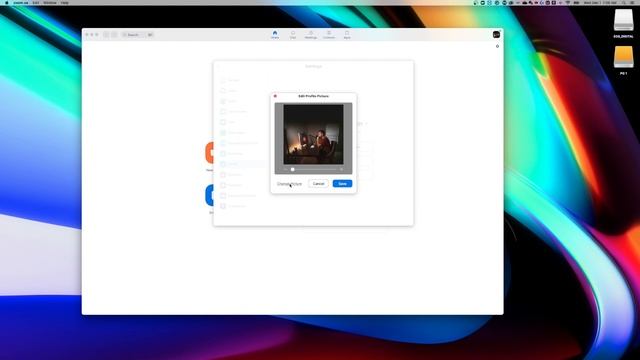Open the history button next to Search
Viewport: 640px width, 360px height.
click(150, 35)
